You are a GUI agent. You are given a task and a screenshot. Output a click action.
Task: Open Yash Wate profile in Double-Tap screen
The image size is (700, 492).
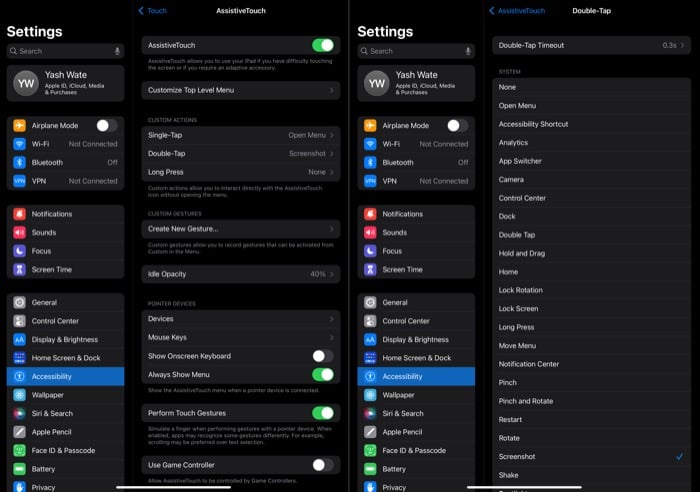pos(416,83)
